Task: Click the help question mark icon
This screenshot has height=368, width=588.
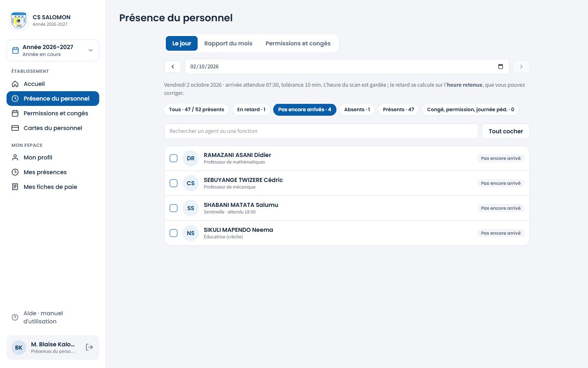Action: pyautogui.click(x=15, y=317)
